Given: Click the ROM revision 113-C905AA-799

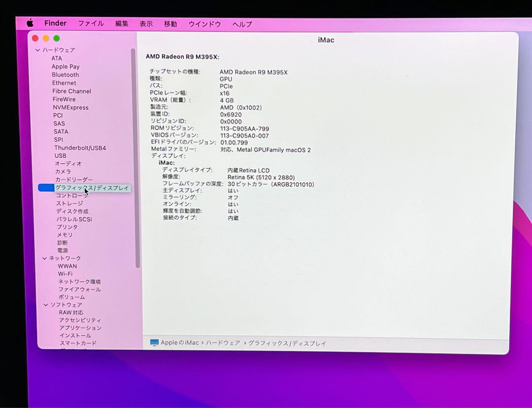Looking at the screenshot, I should 245,129.
